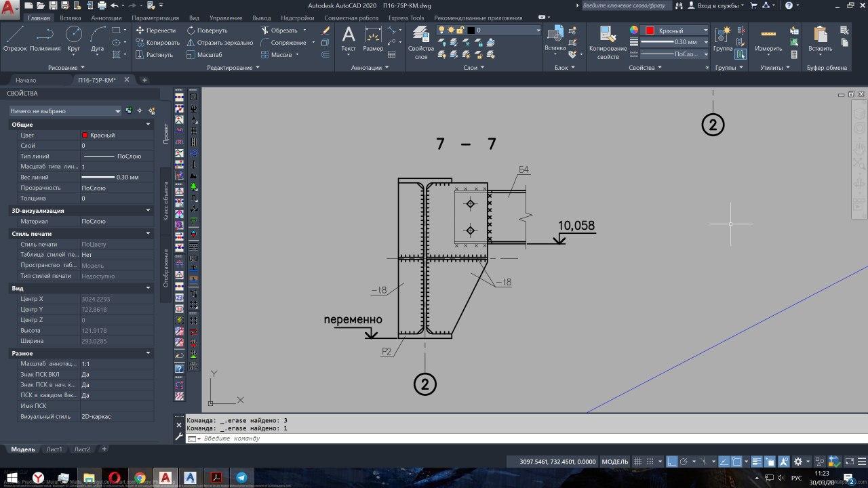Switch to the Аннотации ribbon tab

[106, 18]
